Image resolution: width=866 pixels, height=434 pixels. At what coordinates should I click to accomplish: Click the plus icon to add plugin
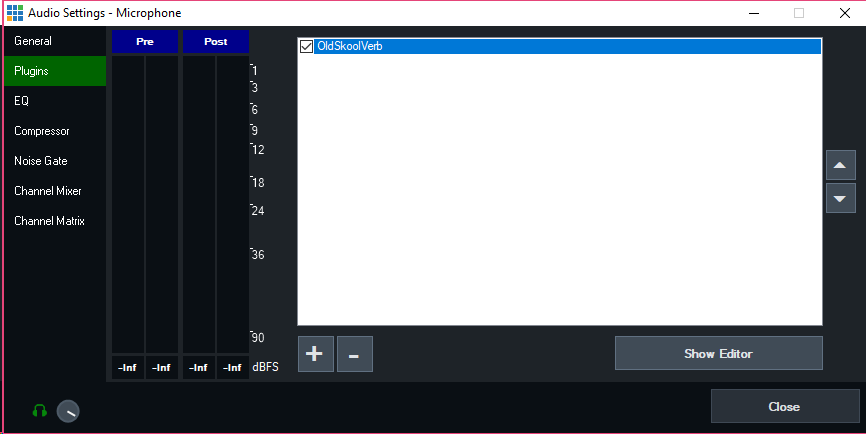coord(315,354)
